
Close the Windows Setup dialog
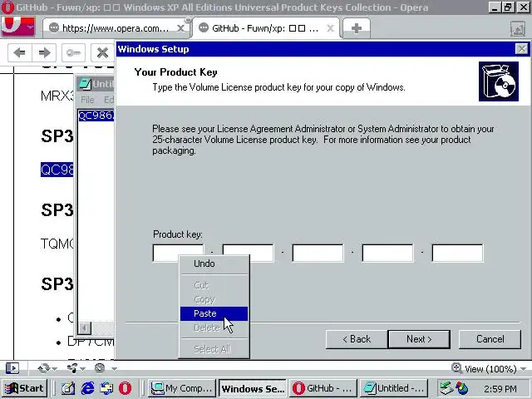(x=521, y=49)
